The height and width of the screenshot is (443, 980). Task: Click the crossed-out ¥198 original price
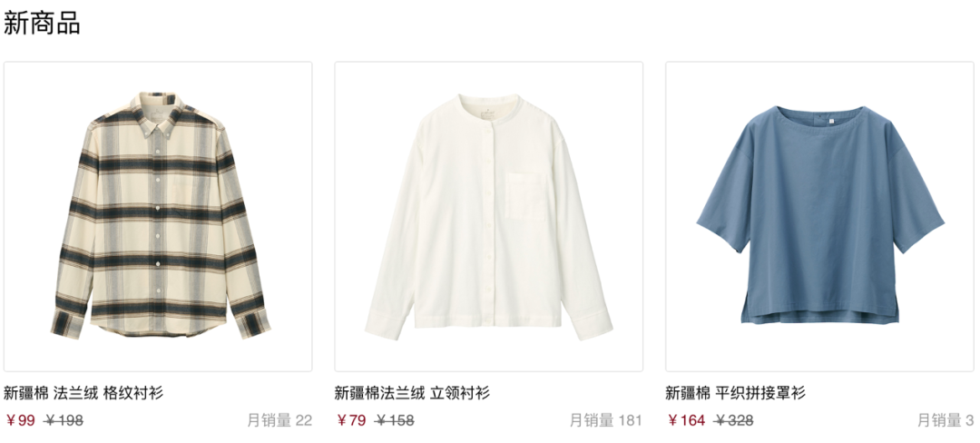[64, 420]
